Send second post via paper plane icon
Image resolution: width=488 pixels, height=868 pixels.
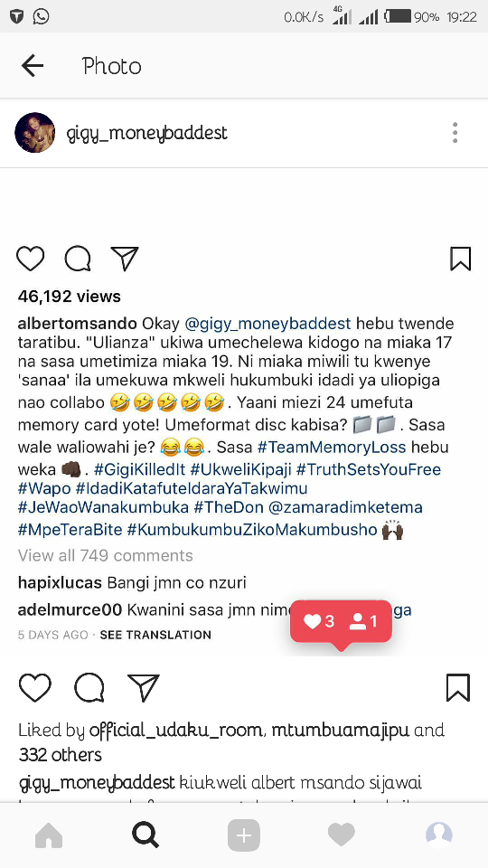click(144, 688)
